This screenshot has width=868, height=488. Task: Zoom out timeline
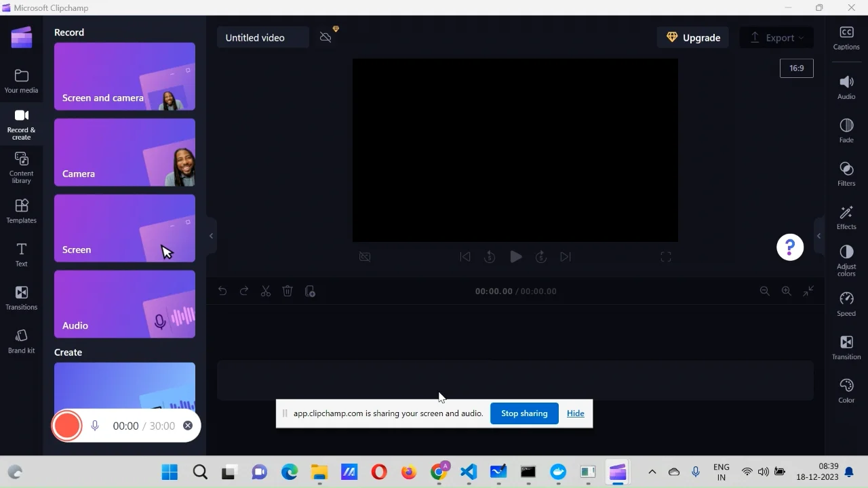[765, 291]
